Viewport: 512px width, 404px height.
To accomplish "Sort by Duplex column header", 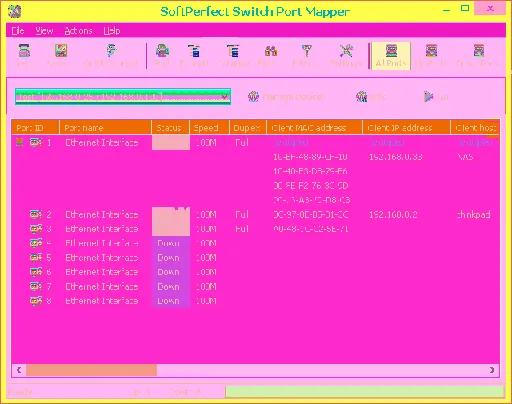I will click(x=248, y=128).
